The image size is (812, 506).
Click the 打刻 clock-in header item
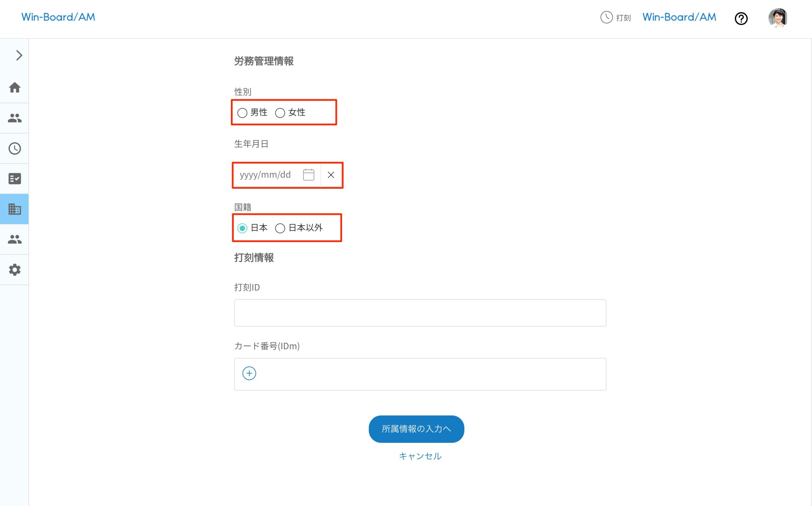[616, 17]
